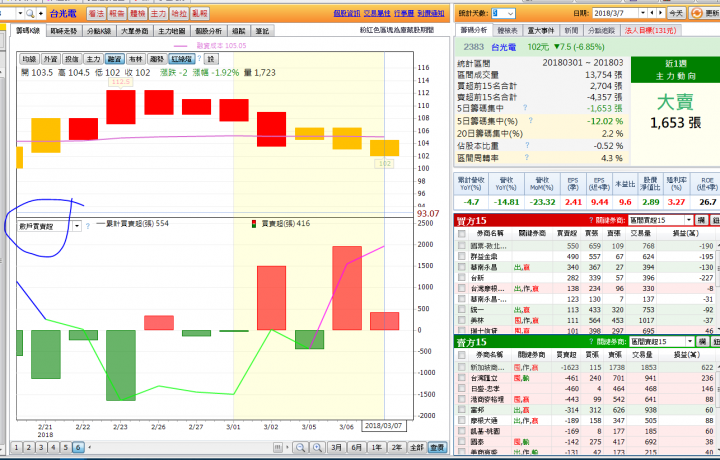Click the 今天 button
The image size is (720, 460).
tap(675, 13)
